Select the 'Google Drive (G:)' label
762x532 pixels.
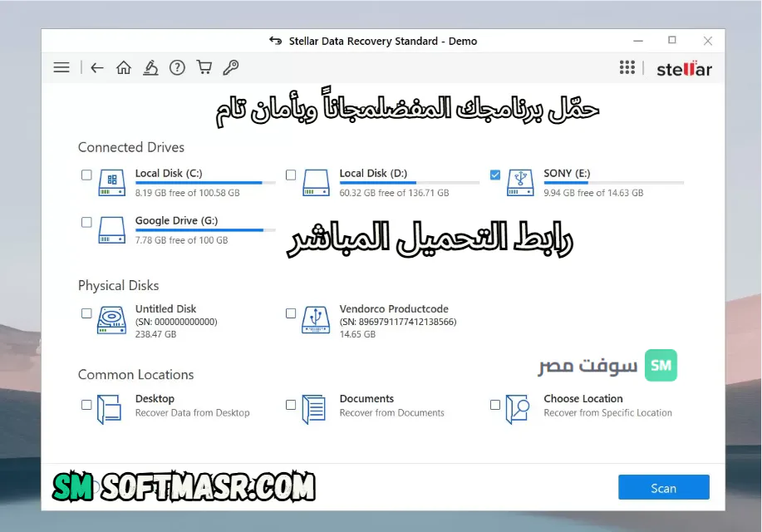(176, 220)
